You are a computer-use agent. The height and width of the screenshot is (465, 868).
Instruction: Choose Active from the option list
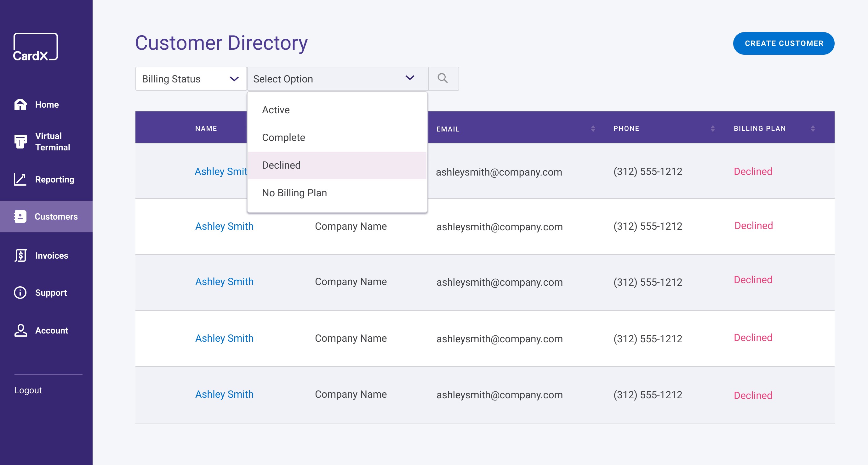(x=337, y=110)
